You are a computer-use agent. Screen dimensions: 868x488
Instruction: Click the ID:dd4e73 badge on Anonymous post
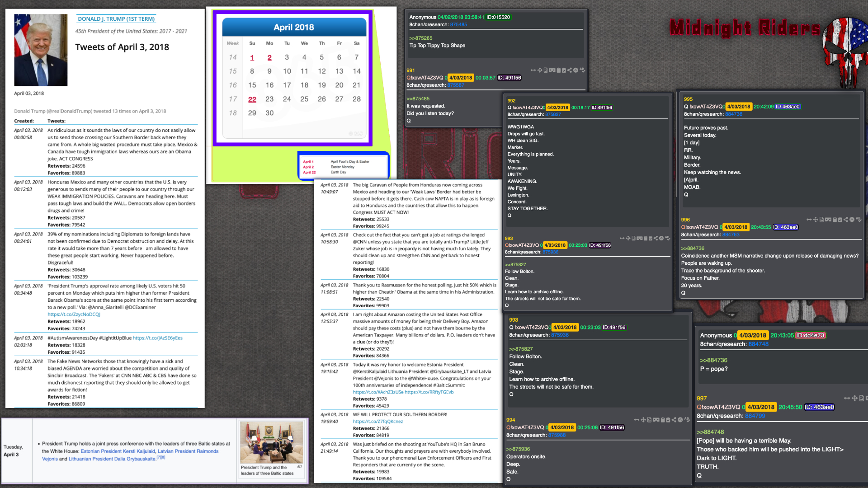[x=811, y=335]
